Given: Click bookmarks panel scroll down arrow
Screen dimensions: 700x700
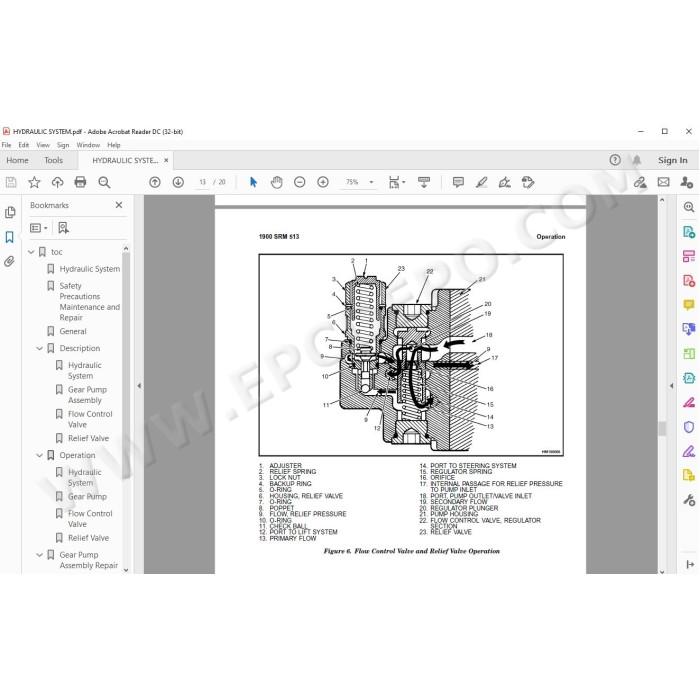Looking at the screenshot, I should [126, 570].
